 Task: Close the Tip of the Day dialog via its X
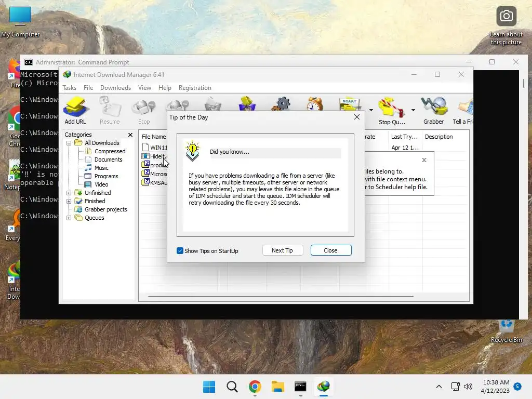pyautogui.click(x=356, y=117)
